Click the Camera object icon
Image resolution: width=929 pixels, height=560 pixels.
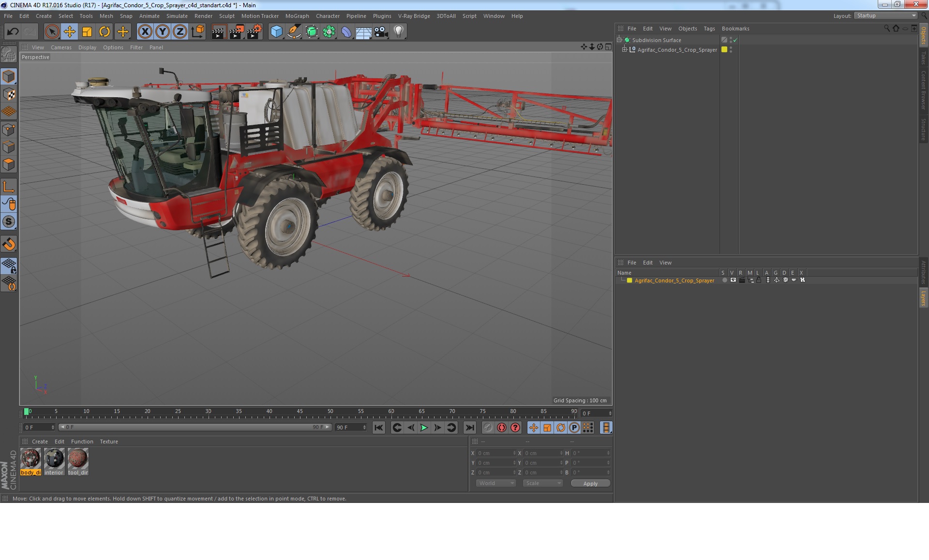(x=381, y=32)
